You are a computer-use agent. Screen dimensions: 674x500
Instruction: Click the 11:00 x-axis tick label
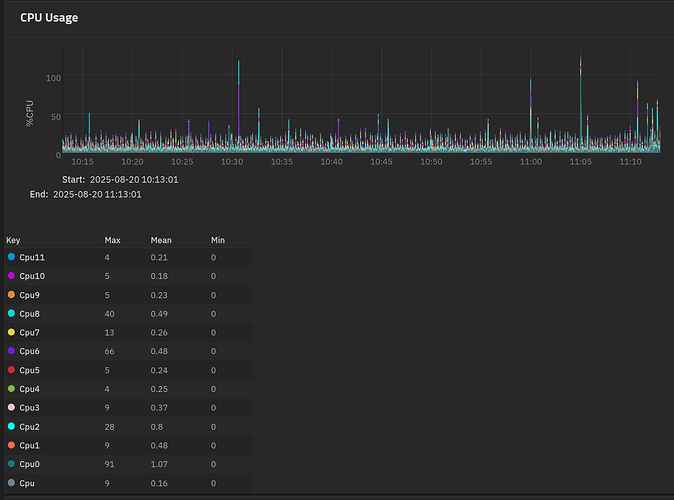(x=531, y=162)
